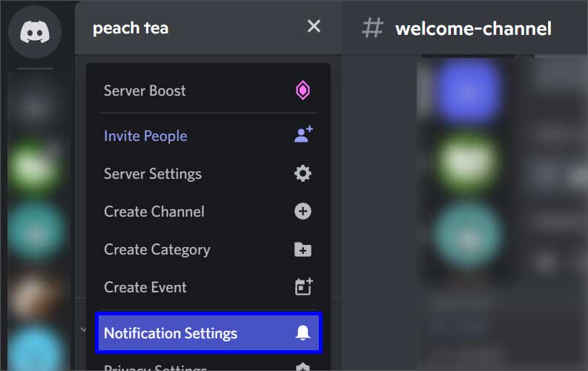Open Discord home via logo icon

point(35,32)
